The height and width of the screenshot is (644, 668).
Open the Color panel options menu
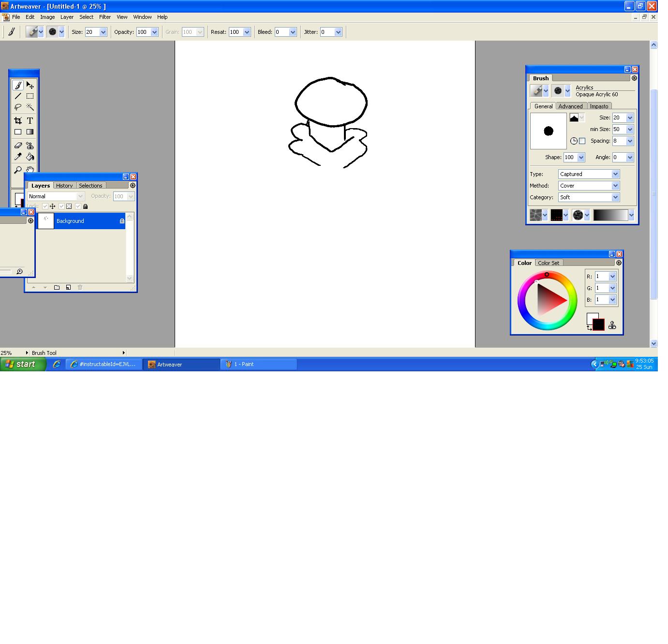619,263
